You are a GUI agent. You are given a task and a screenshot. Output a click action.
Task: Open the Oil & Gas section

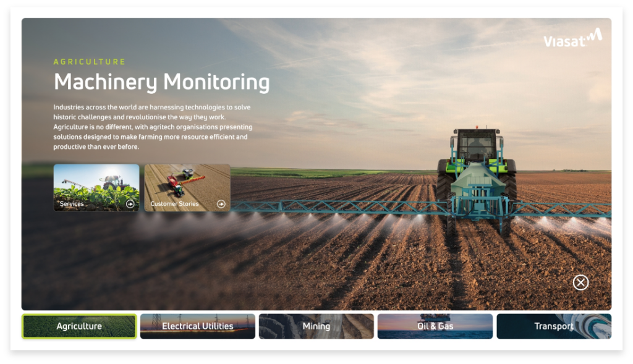[435, 326]
